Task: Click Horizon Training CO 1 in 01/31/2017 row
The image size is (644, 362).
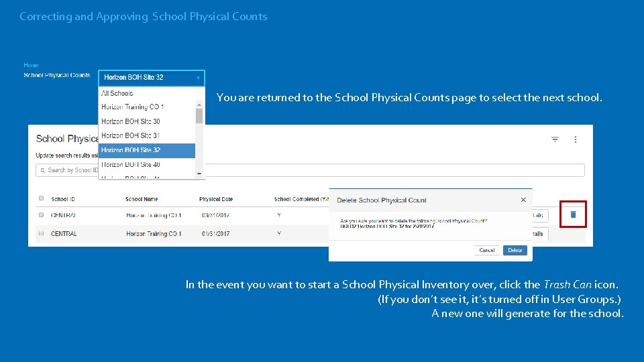Action: pos(154,234)
